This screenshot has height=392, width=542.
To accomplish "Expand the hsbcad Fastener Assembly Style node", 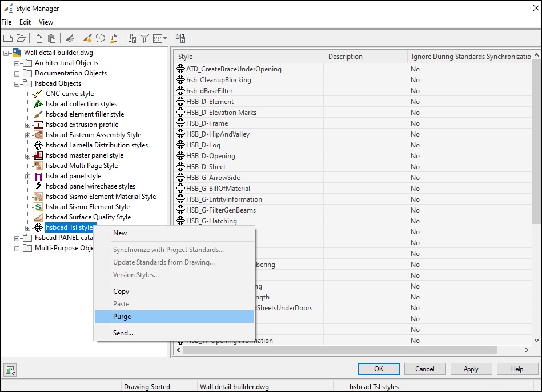I will [27, 135].
